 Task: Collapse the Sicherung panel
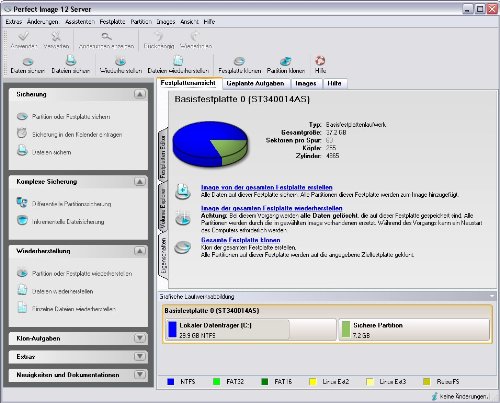[x=140, y=94]
